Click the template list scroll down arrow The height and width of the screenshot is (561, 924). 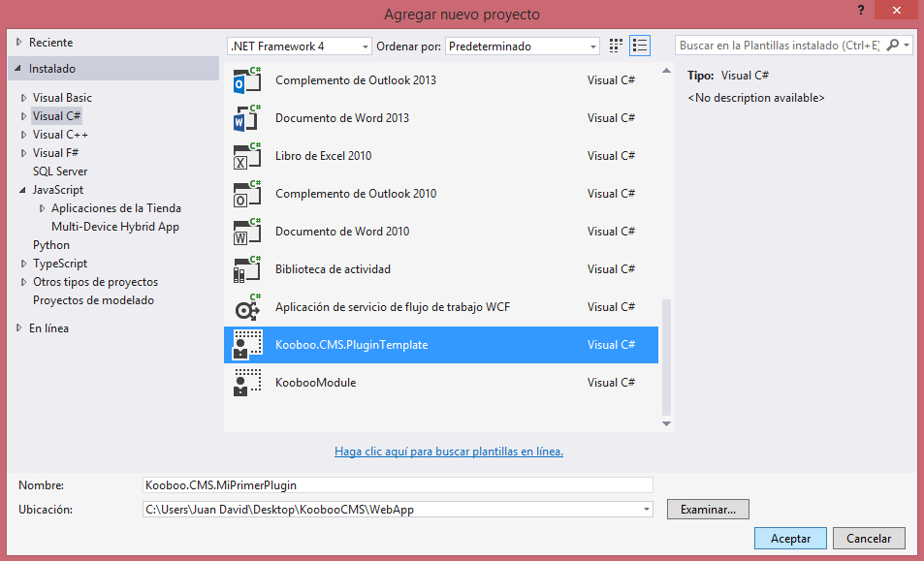[x=666, y=423]
